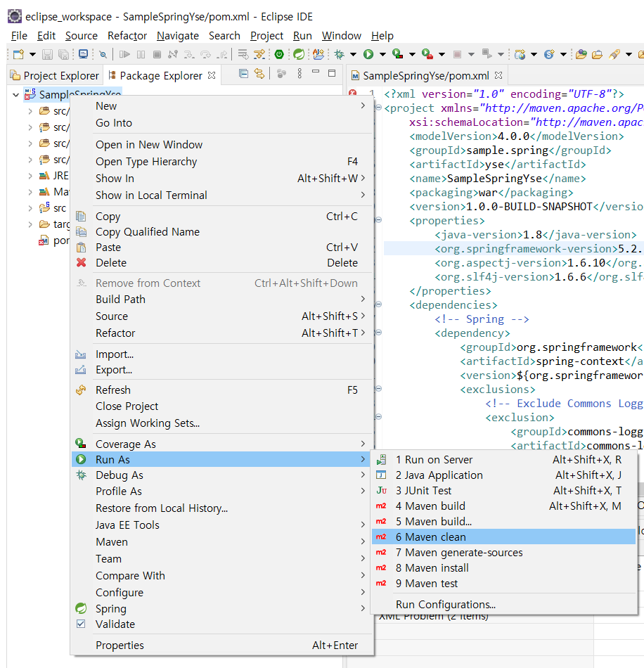Image resolution: width=644 pixels, height=668 pixels.
Task: Click Paste in the context menu
Action: [223, 247]
